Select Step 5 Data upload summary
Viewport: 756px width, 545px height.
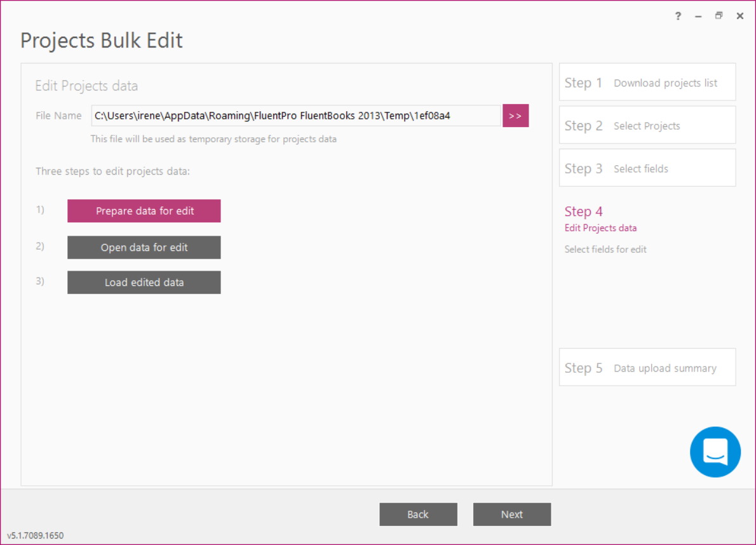point(647,367)
